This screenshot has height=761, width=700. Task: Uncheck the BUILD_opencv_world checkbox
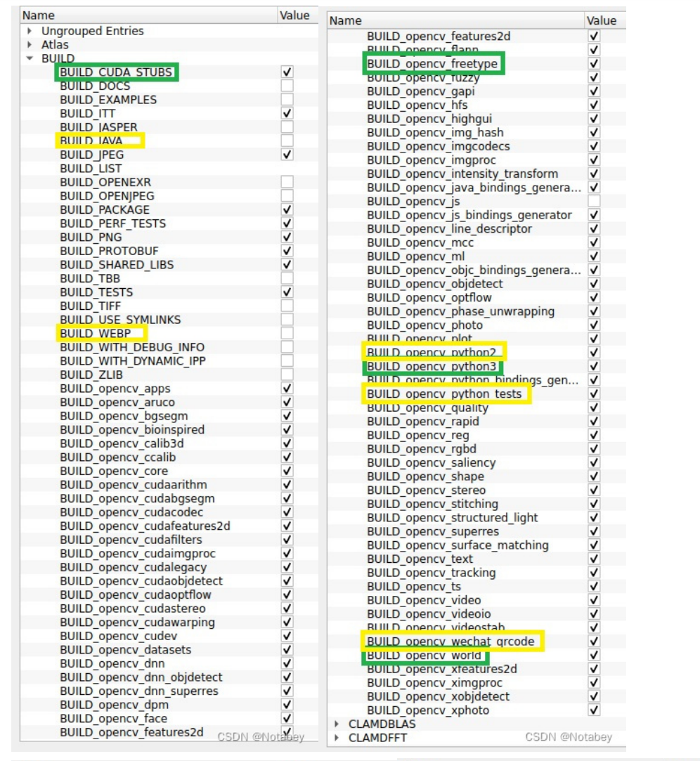pos(594,655)
